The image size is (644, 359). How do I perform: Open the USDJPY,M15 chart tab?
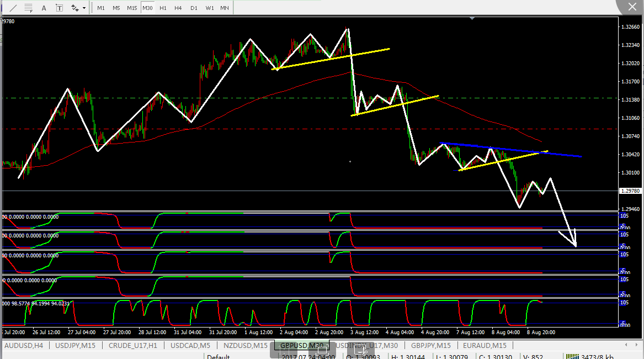(x=75, y=345)
